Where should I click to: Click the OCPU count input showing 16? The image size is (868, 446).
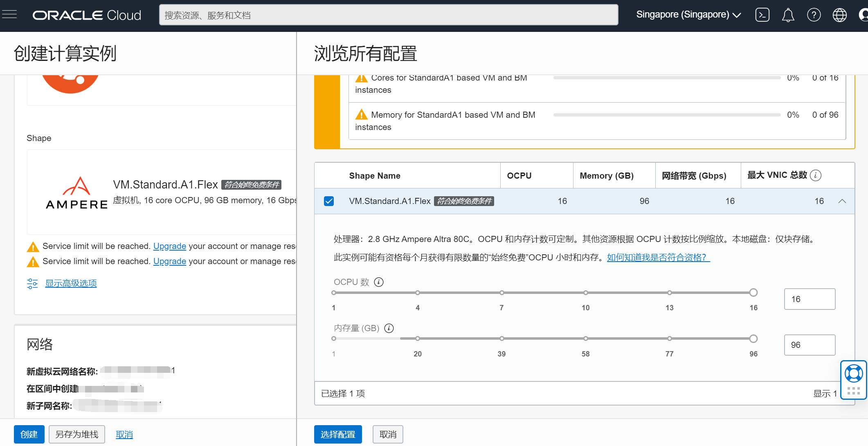point(810,299)
